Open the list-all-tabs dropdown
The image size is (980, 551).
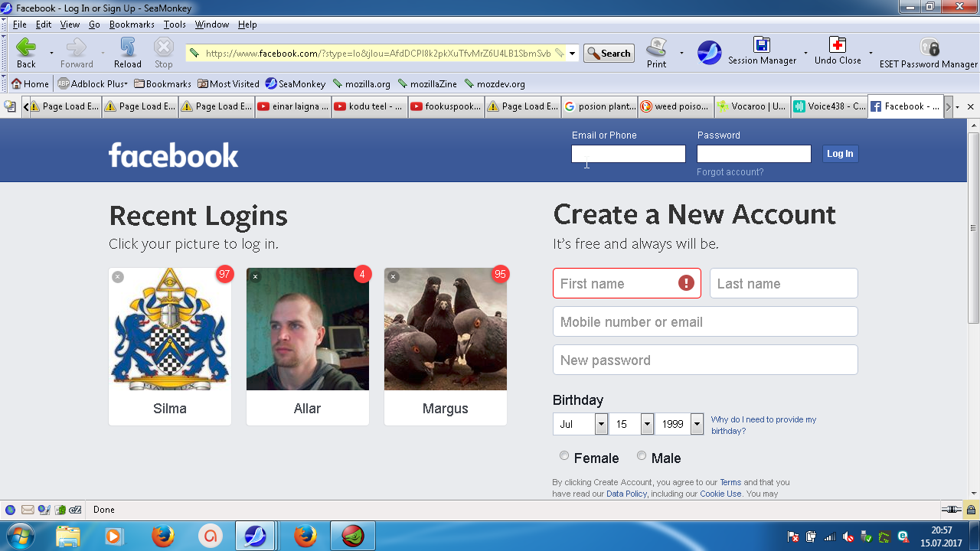click(957, 107)
